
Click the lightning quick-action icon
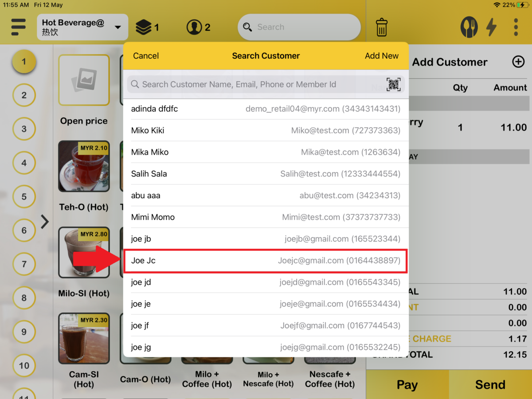point(492,27)
